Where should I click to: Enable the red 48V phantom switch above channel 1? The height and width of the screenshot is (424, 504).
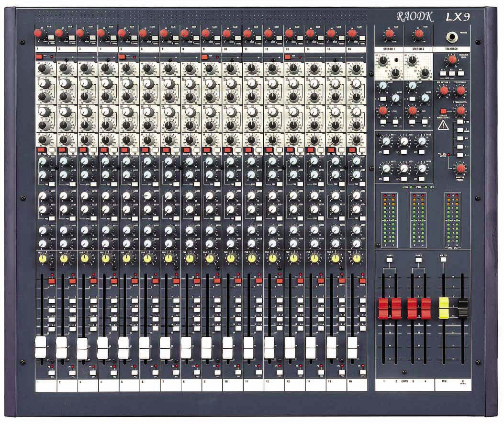[x=39, y=57]
